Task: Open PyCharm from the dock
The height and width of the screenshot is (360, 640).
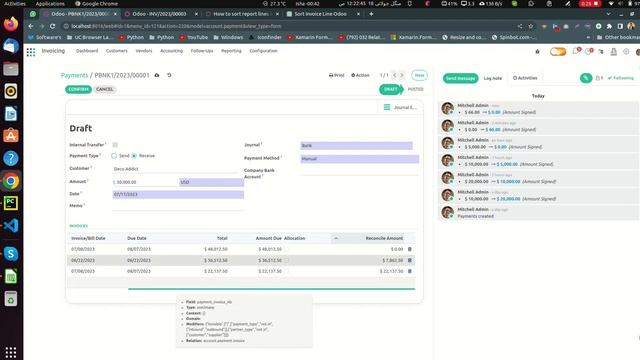Action: click(x=11, y=203)
